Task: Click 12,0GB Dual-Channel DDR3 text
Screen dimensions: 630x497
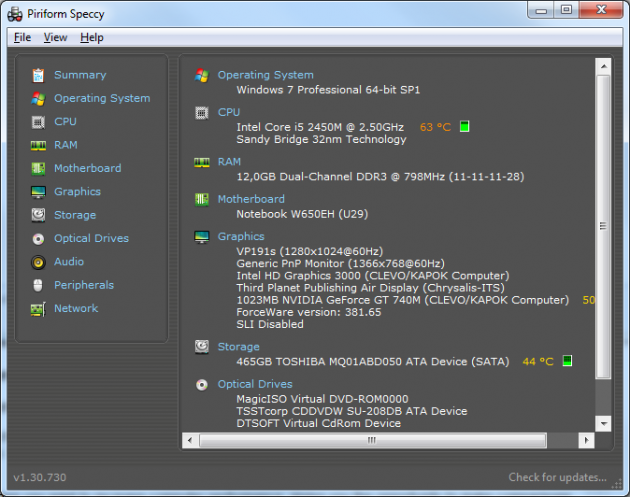Action: pyautogui.click(x=380, y=177)
